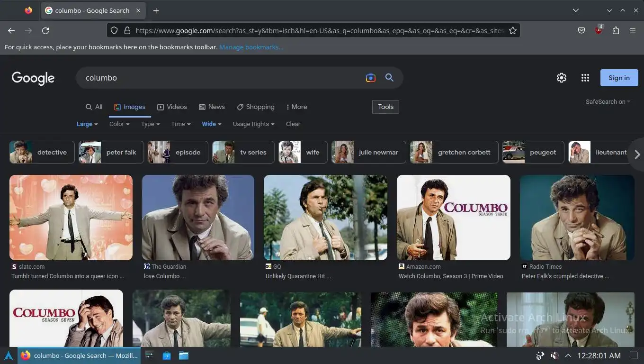
Task: List all tabs dropdown arrow
Action: (x=576, y=10)
